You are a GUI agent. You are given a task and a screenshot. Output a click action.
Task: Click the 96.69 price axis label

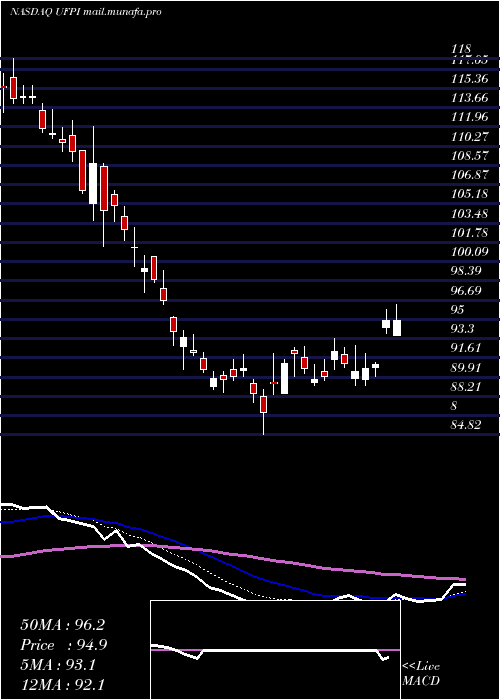coord(467,290)
